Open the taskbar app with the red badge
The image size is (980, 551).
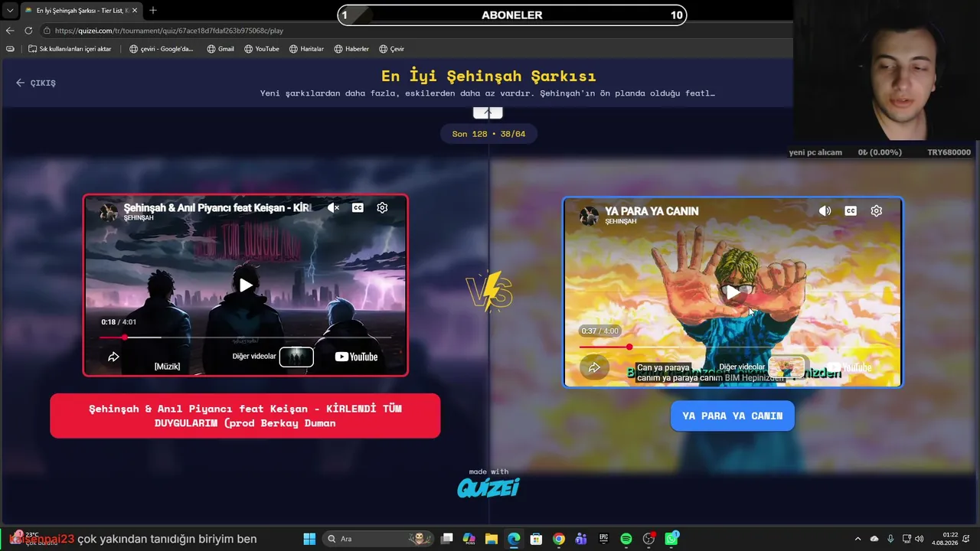pos(649,539)
